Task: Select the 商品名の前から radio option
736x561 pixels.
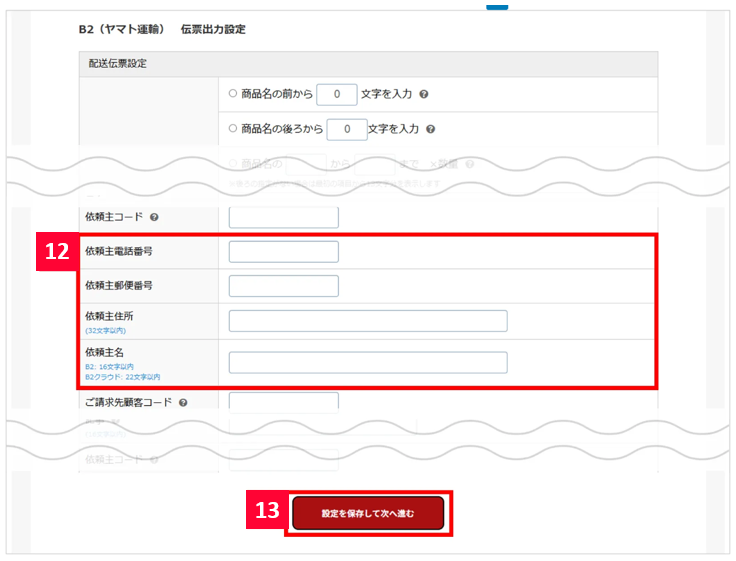Action: pyautogui.click(x=233, y=95)
